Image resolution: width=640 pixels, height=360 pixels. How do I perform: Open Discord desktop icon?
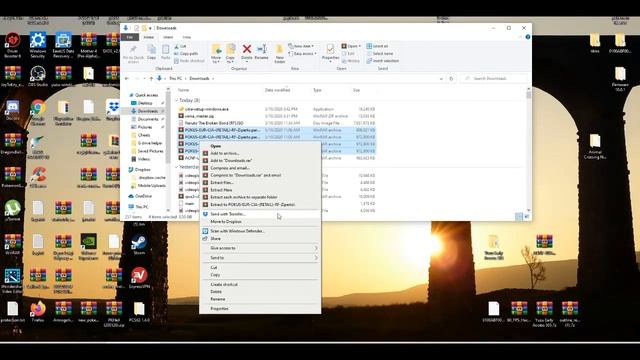(x=13, y=110)
